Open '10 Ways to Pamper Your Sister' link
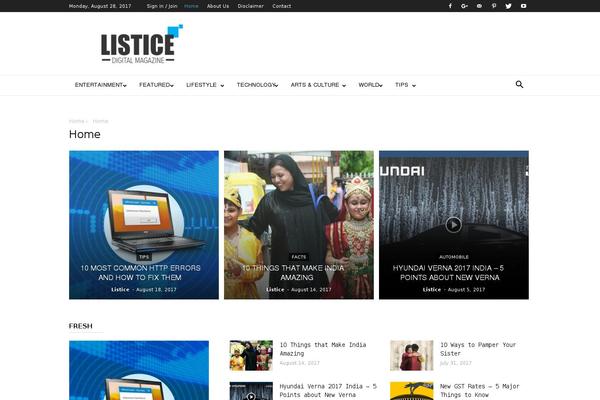This screenshot has width=600, height=400. point(478,349)
